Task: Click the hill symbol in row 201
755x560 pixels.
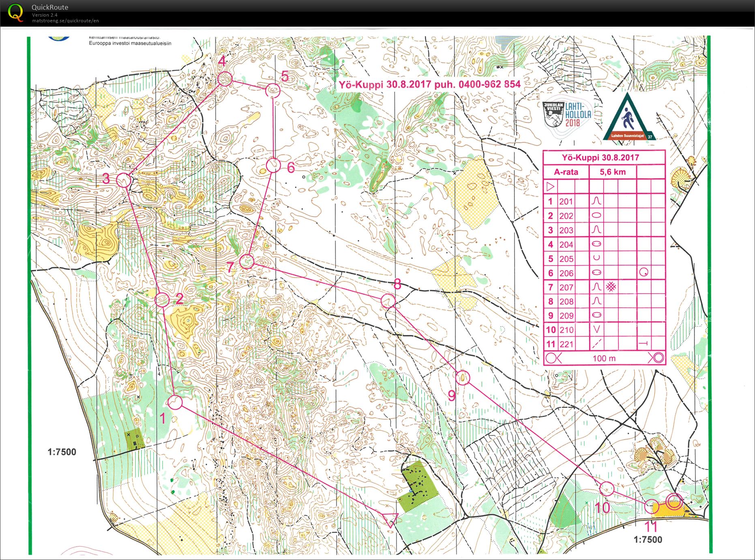Action: click(596, 201)
